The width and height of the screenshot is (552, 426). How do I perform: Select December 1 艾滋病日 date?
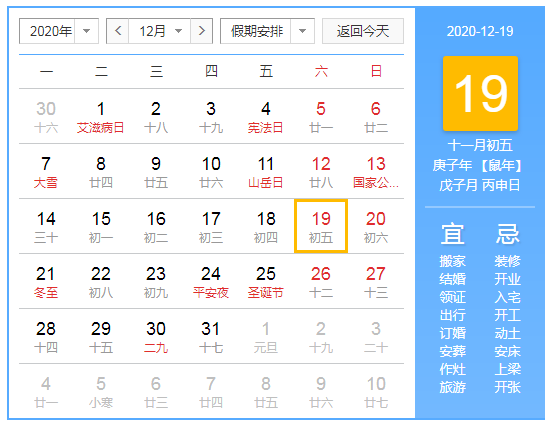tap(101, 117)
